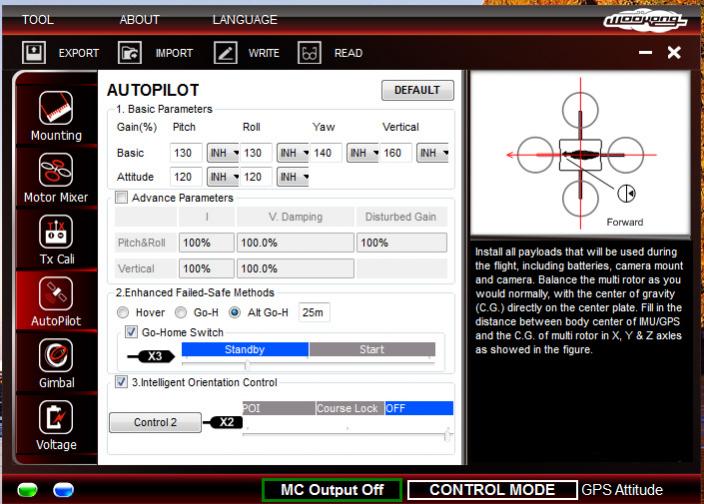Screen dimensions: 704x504
Task: Open Basic Pitch INH dropdown
Action: tap(223, 153)
